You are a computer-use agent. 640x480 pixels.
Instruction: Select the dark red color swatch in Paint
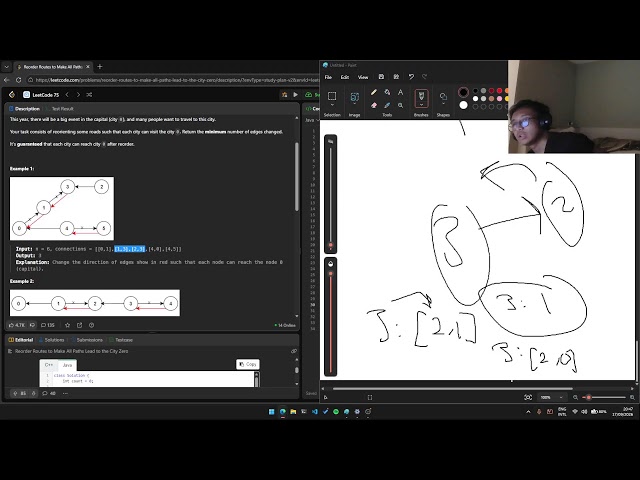491,91
